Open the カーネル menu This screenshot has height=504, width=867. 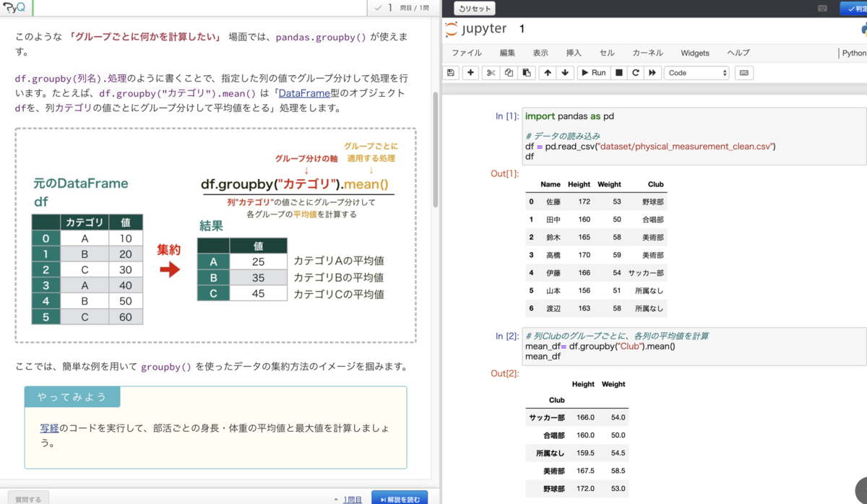click(647, 53)
